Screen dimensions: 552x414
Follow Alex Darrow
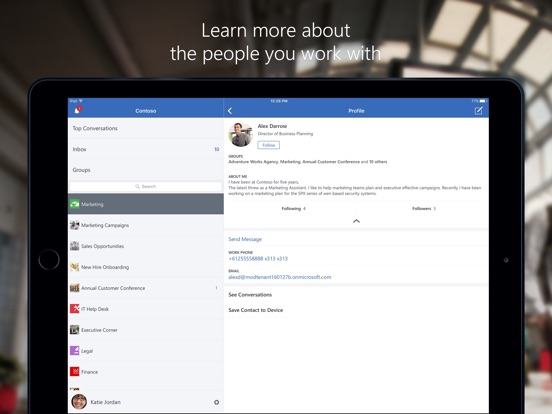tap(269, 145)
